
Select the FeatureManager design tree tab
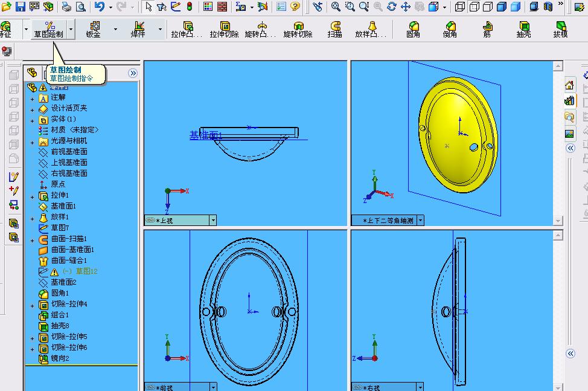click(x=32, y=73)
